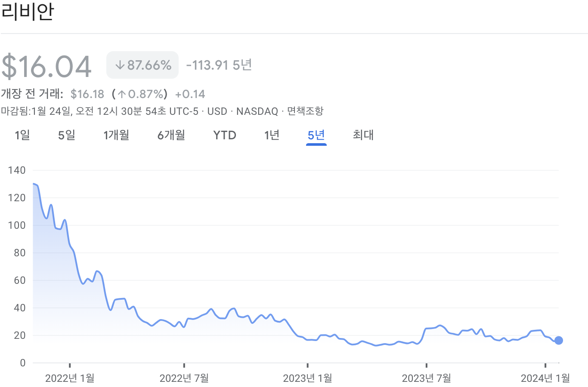This screenshot has width=588, height=387.
Task: Click the 2023년 1월 axis label
Action: point(309,379)
